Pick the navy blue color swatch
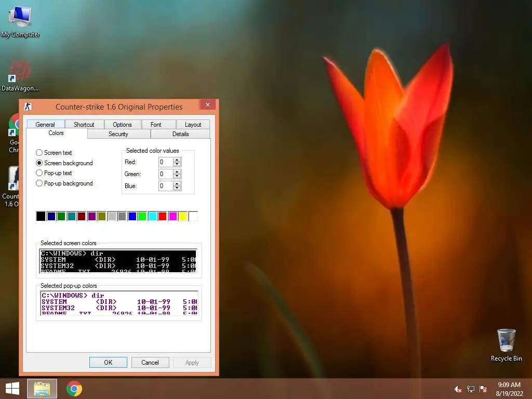Image resolution: width=532 pixels, height=399 pixels. [51, 216]
